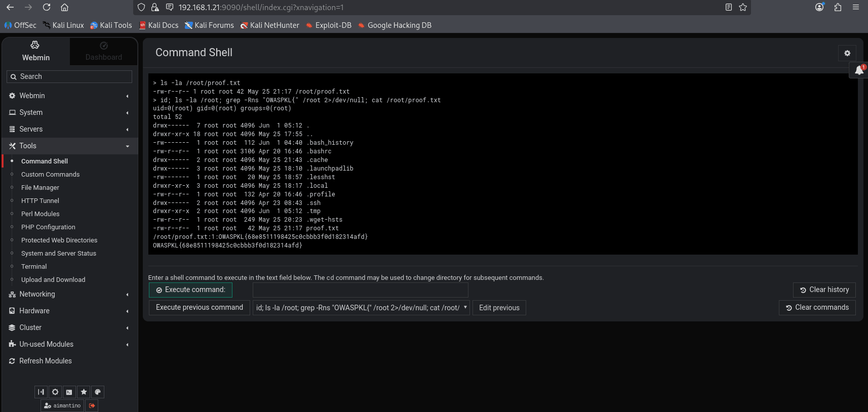Open Google Hacking DB bookmark
The width and height of the screenshot is (868, 412).
click(x=394, y=25)
